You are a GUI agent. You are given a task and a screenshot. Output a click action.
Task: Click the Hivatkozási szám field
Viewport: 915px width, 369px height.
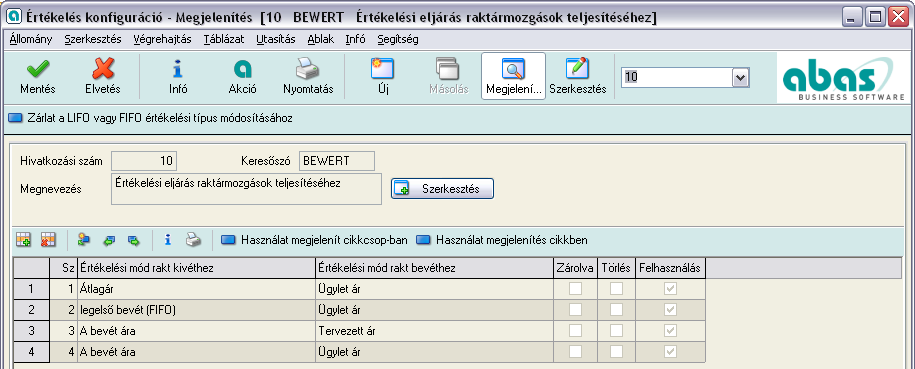click(x=144, y=161)
